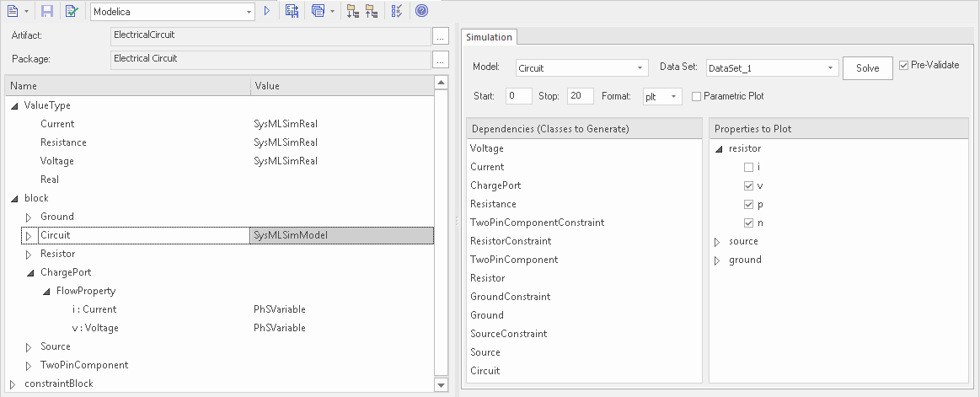Click the browse button beside Artifact field
Screen dimensions: 980x397
click(440, 36)
